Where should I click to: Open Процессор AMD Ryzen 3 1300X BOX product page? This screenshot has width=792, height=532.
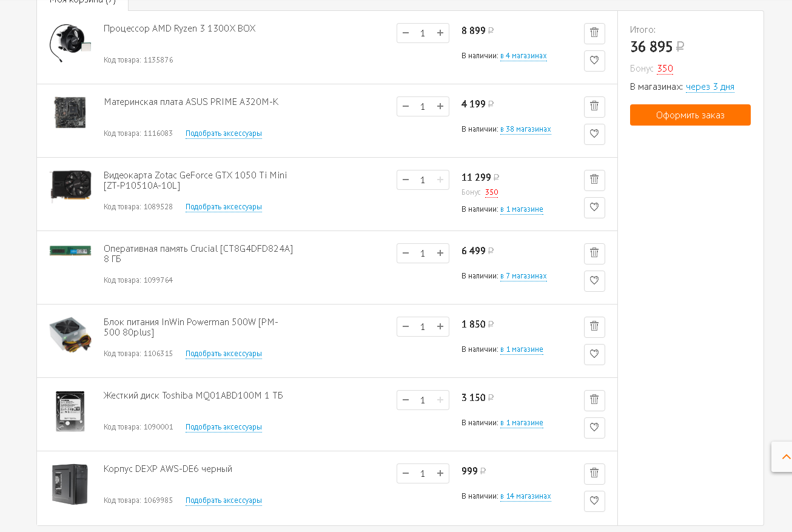click(180, 29)
